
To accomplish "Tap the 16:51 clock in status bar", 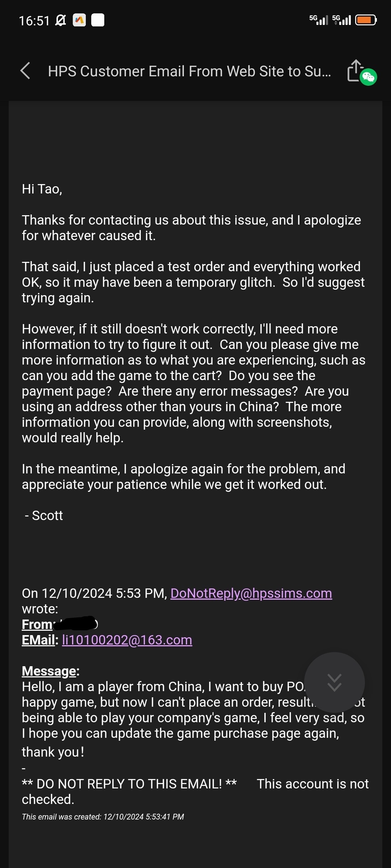I will (34, 21).
